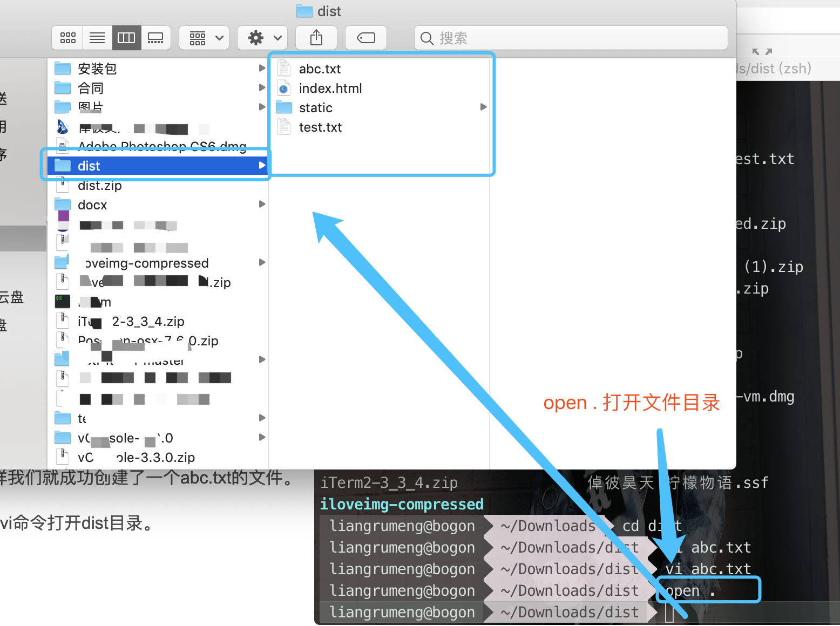Click inside the 搜索 search field
Screen dimensions: 840x626
click(571, 38)
